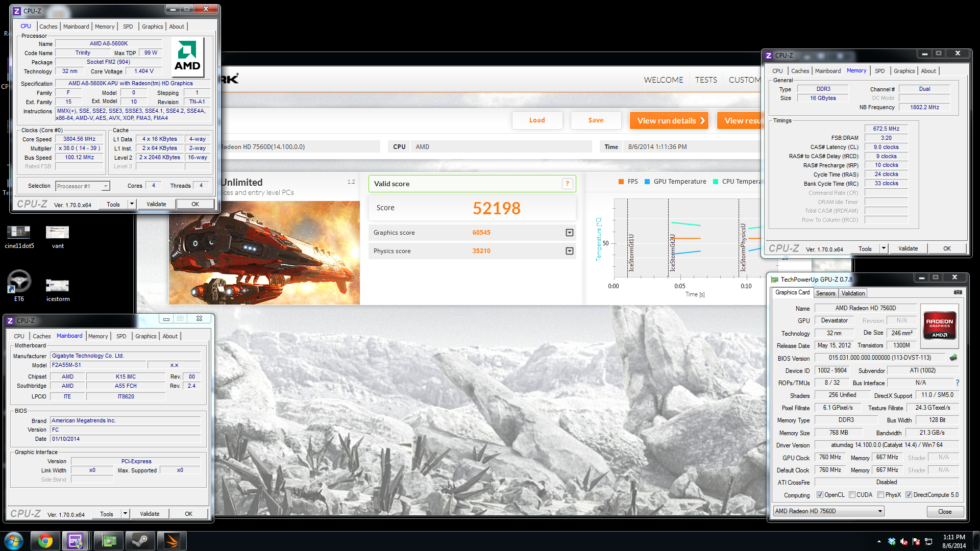Open Google Chrome from the taskbar

tap(45, 541)
